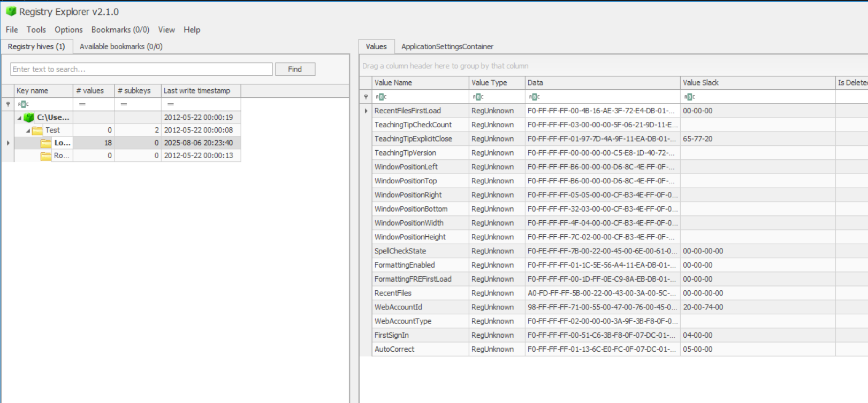868x403 pixels.
Task: Switch to the Values tab
Action: point(376,46)
